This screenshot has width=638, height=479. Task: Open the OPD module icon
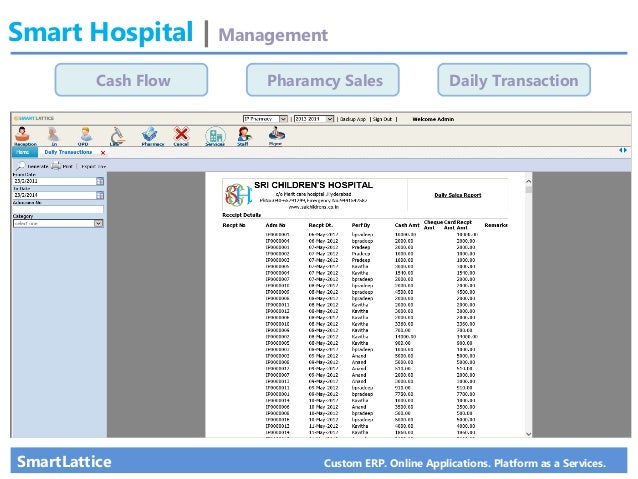point(84,135)
